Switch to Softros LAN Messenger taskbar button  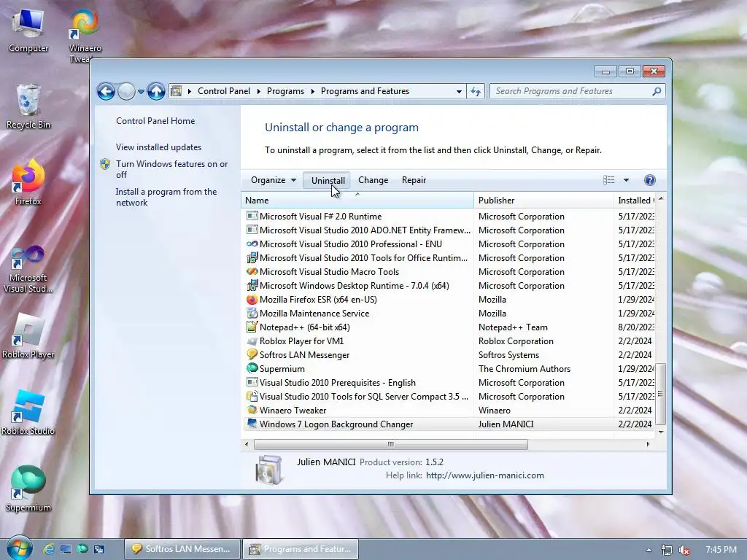(x=182, y=549)
